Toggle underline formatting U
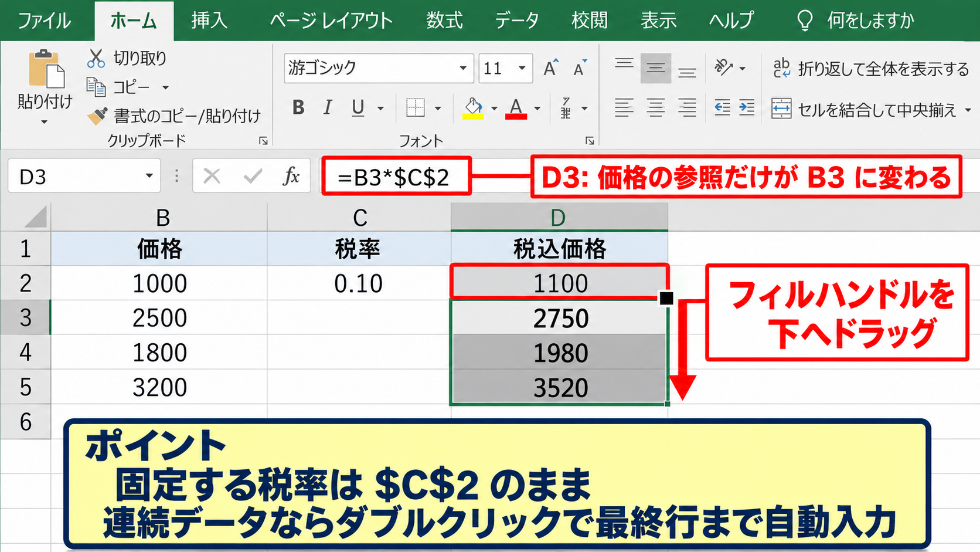The width and height of the screenshot is (980, 552). pos(358,108)
